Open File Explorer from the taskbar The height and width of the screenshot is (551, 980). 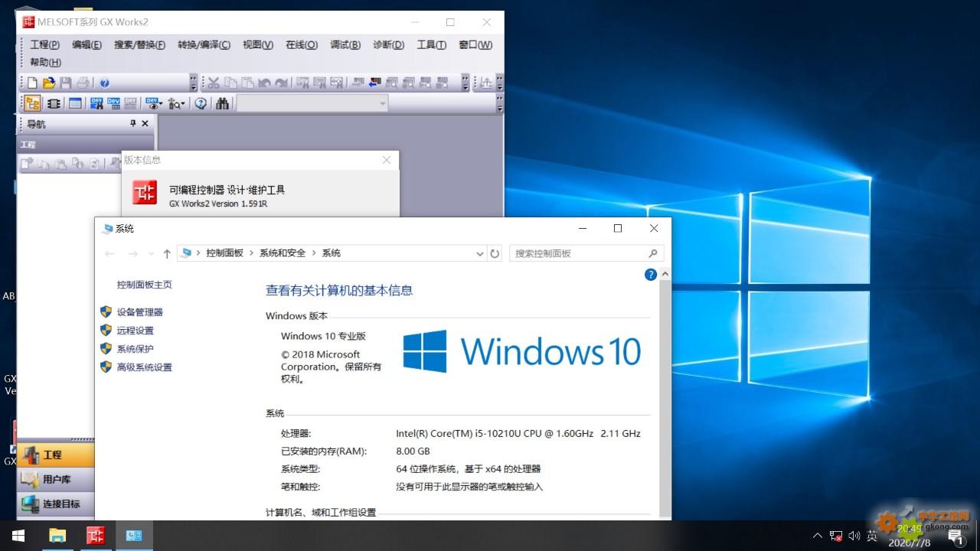(x=57, y=536)
